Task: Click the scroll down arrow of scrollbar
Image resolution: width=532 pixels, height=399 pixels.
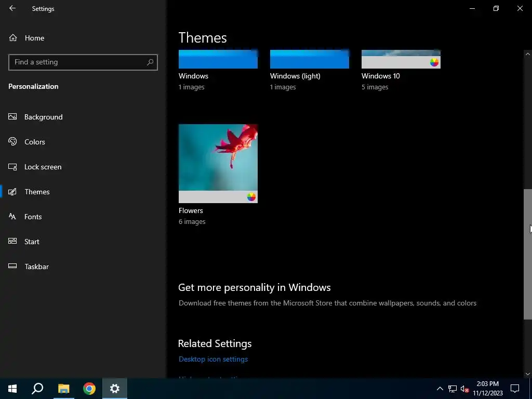Action: 528,374
